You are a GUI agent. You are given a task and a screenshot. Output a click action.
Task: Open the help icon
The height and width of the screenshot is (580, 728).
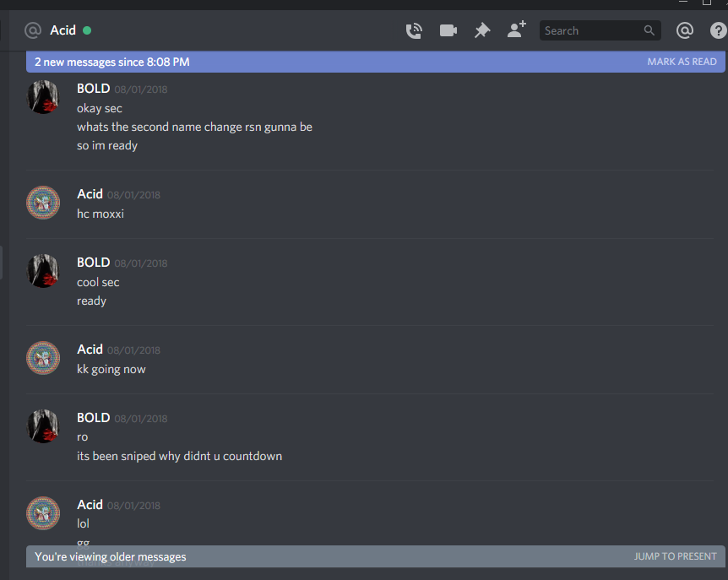click(x=718, y=30)
